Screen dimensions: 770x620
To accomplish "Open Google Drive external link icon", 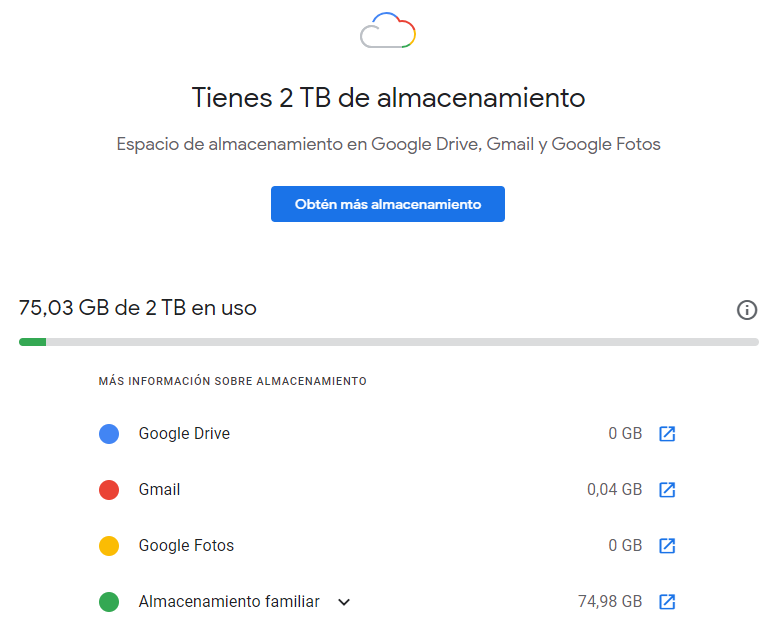I will (x=667, y=434).
